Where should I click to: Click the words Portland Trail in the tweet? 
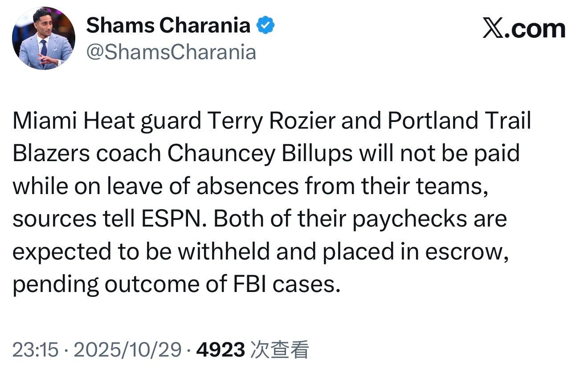click(459, 121)
